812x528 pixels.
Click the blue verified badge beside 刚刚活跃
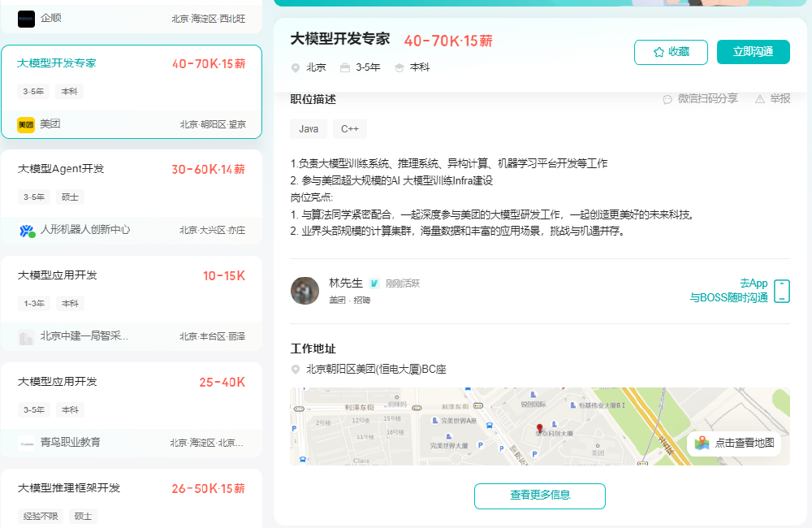[x=374, y=283]
